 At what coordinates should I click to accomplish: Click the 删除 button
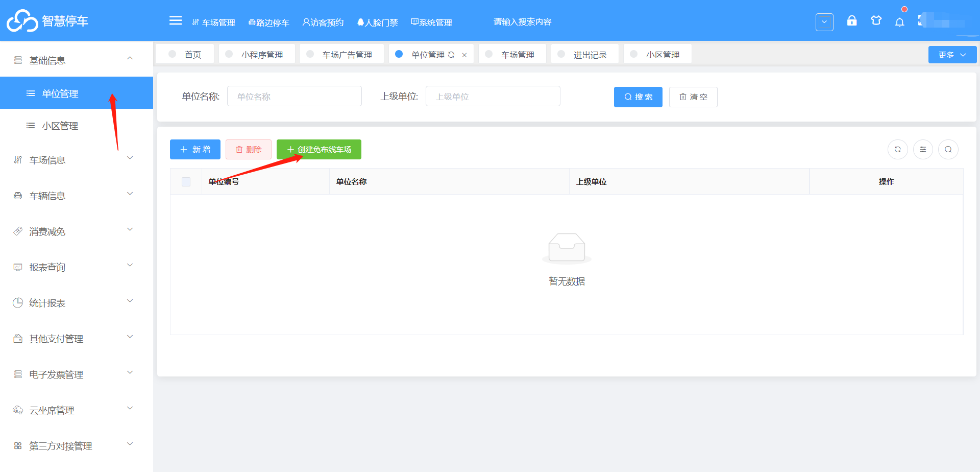pos(249,150)
